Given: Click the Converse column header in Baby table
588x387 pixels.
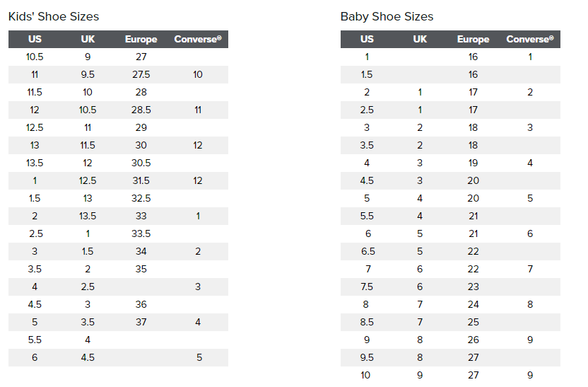Looking at the screenshot, I should click(x=530, y=40).
